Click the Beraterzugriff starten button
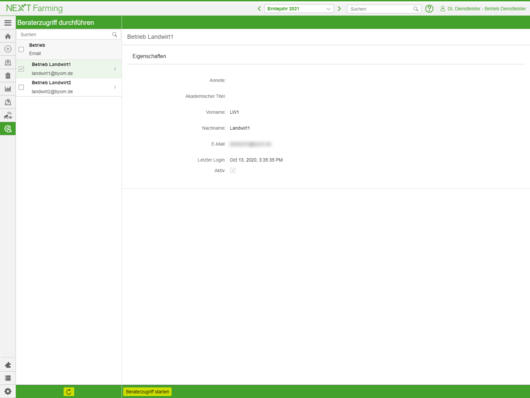Screen dimensions: 530x398 (x=147, y=392)
